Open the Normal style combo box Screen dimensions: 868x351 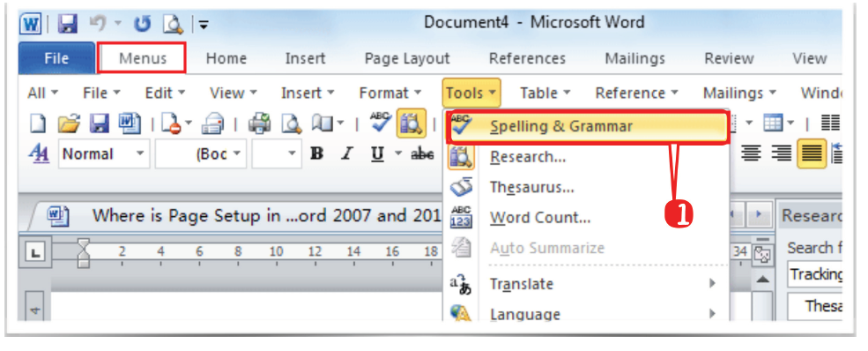tap(103, 154)
